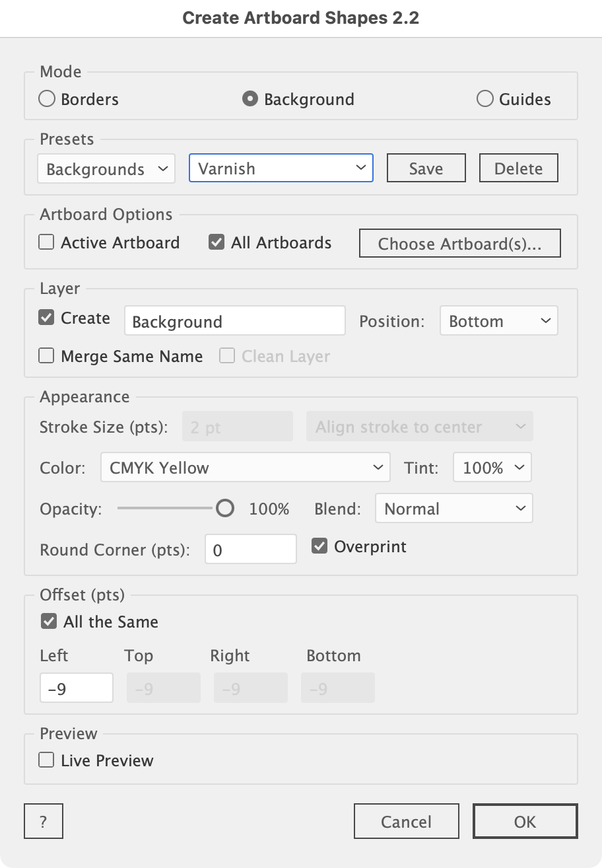602x868 pixels.
Task: Select the Borders mode radio button
Action: [x=47, y=99]
